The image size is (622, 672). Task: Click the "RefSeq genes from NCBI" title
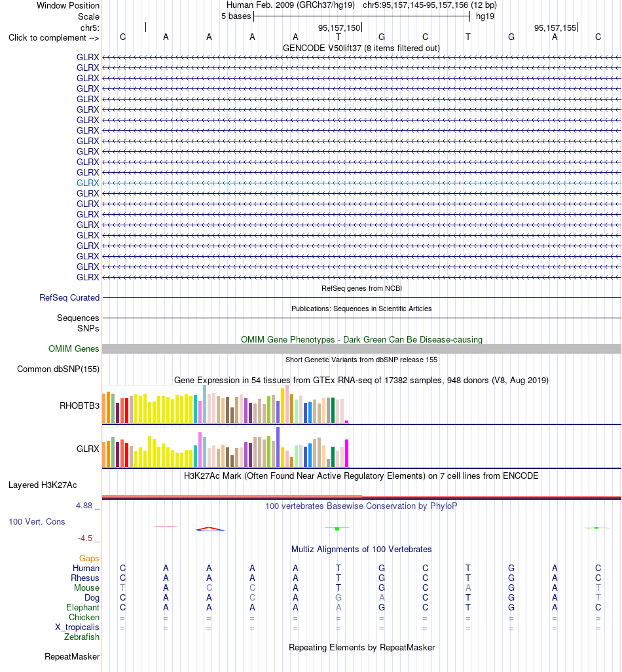(361, 288)
